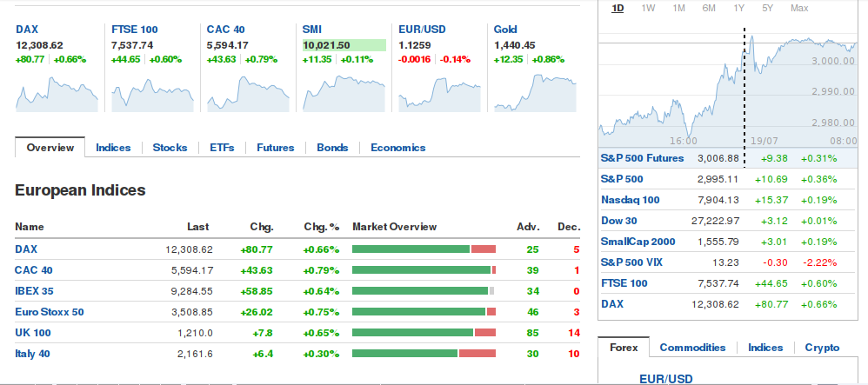This screenshot has height=385, width=868.
Task: Click the Name column header
Action: click(30, 227)
